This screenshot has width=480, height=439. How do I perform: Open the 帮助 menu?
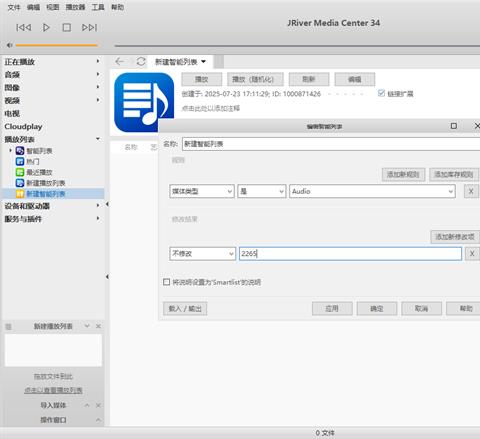pos(117,7)
